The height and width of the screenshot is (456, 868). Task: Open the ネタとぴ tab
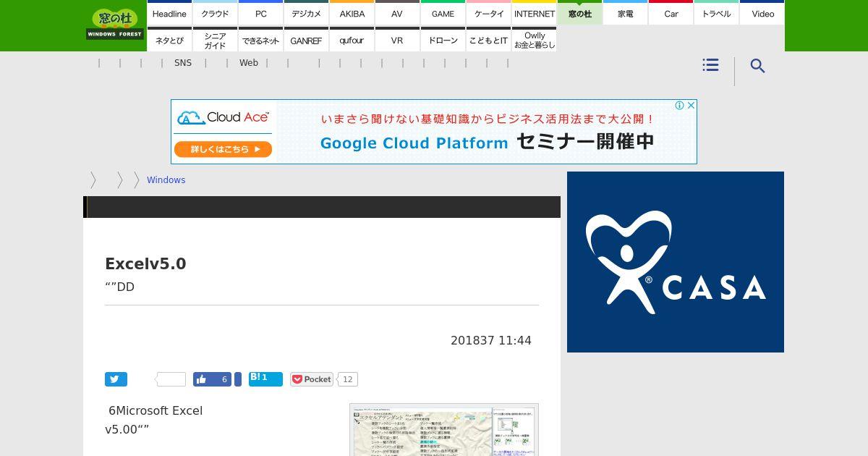coord(169,40)
